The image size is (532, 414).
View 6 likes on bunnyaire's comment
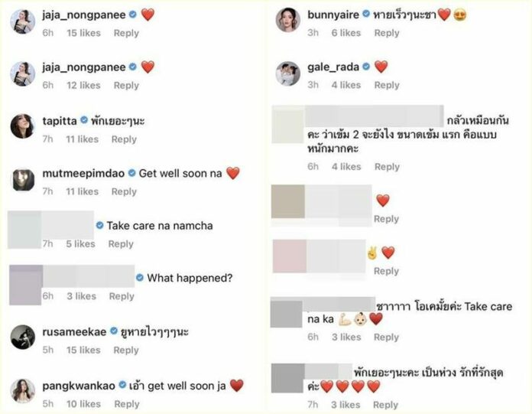(346, 33)
